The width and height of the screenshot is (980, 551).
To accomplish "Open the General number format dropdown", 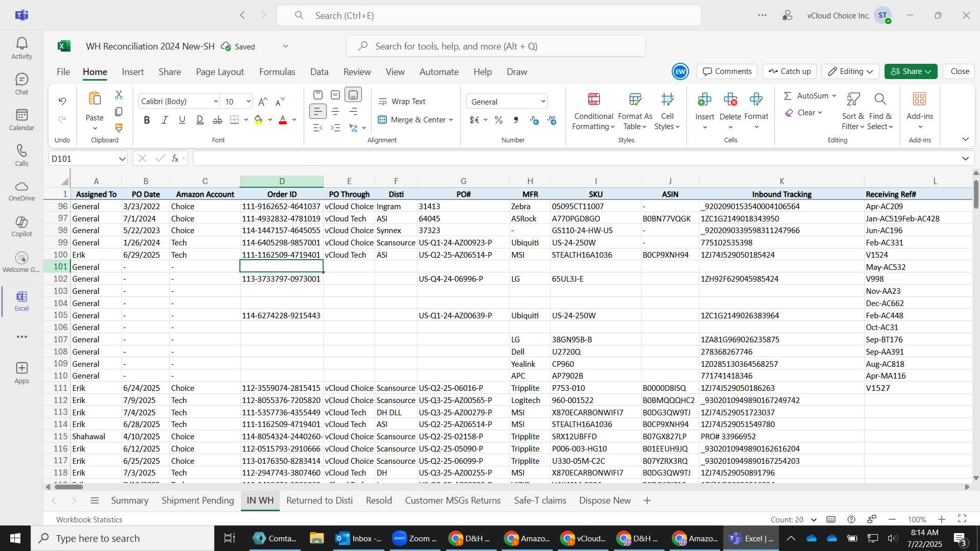I will point(543,102).
